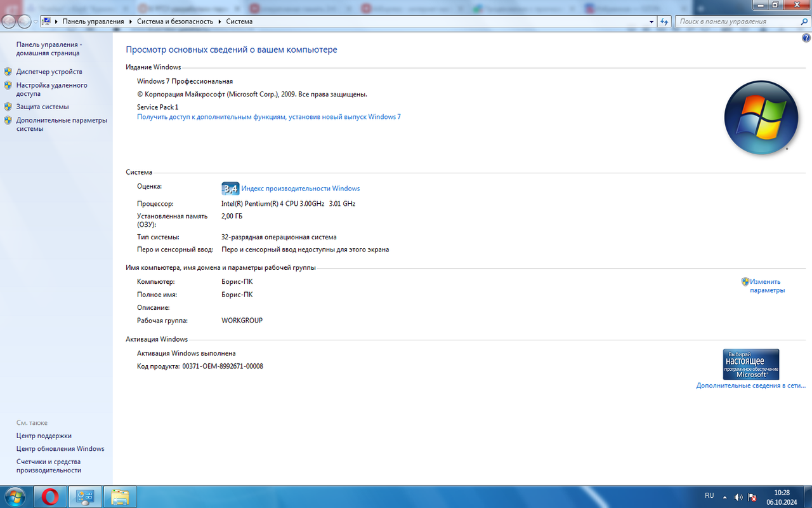The width and height of the screenshot is (812, 508).
Task: Open Дополнительные параметры системы
Action: 62,124
